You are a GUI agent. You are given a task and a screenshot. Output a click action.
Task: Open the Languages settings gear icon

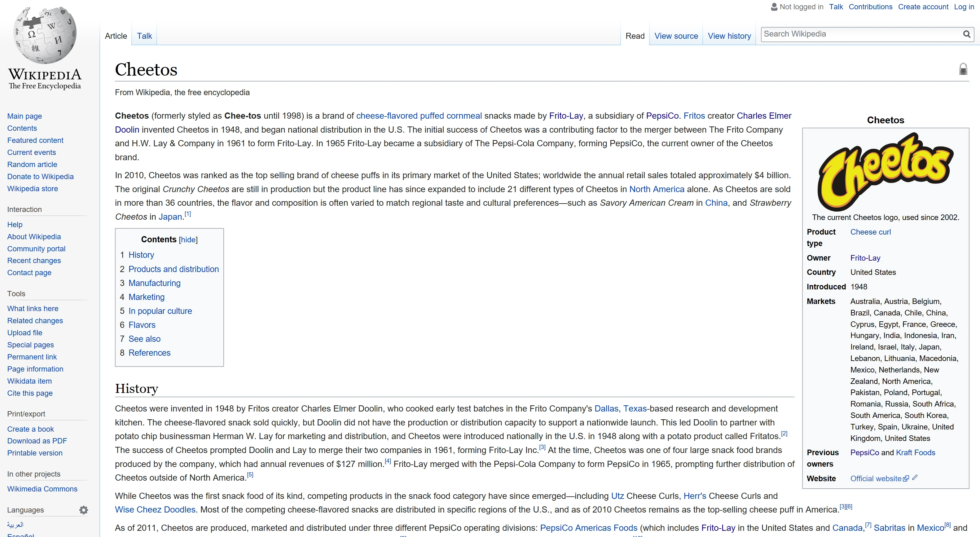point(83,510)
